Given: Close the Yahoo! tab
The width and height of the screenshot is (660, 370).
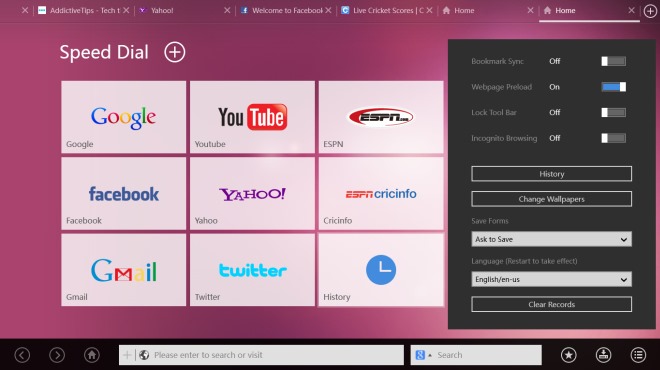Looking at the screenshot, I should 227,11.
